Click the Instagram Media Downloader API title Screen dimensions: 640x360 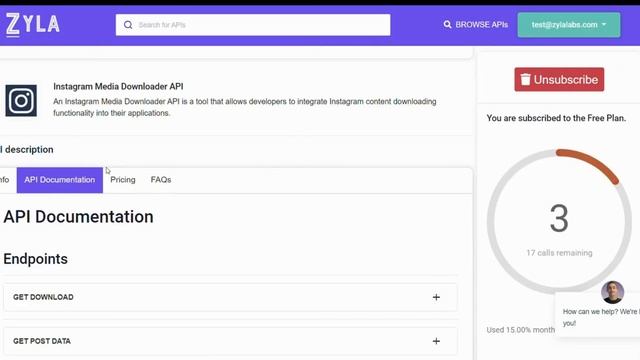(x=118, y=87)
